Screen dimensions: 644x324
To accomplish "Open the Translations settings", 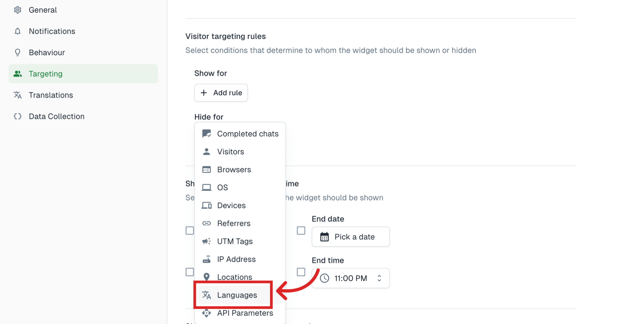I will click(51, 95).
